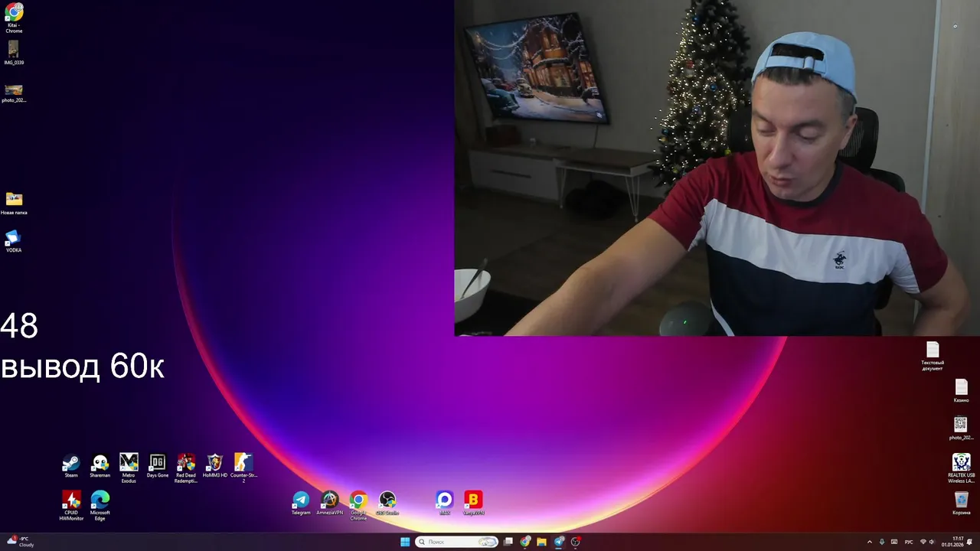Open the Shareman shortcut
This screenshot has width=980, height=551.
click(x=100, y=466)
